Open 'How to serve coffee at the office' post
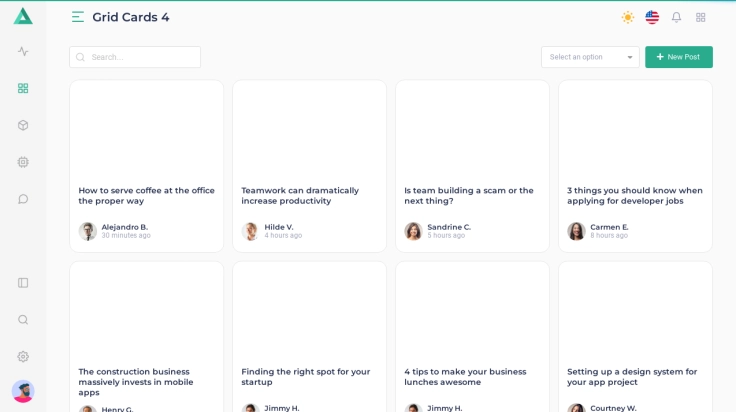The width and height of the screenshot is (736, 412). click(x=147, y=196)
